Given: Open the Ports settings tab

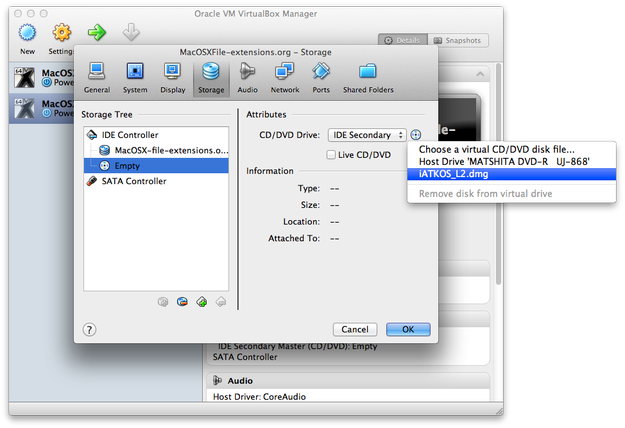Looking at the screenshot, I should tap(321, 79).
